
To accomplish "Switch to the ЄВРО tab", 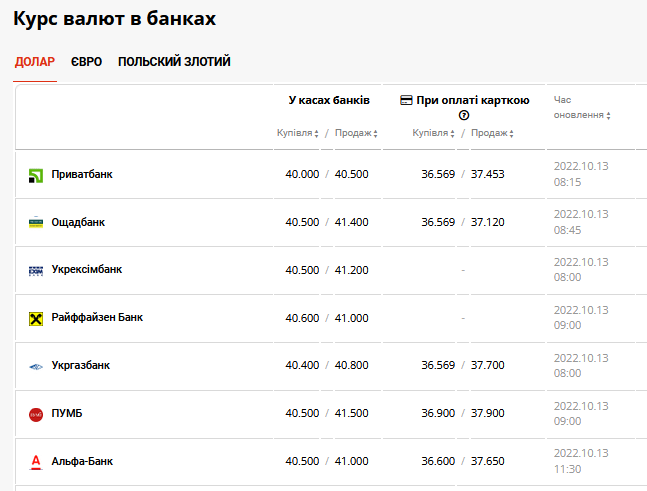I will tap(85, 62).
